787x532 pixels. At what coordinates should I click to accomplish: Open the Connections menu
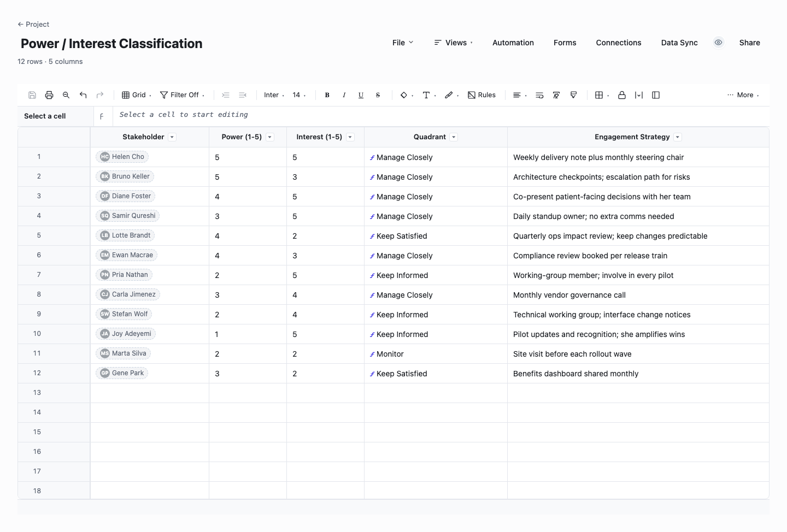pos(619,43)
